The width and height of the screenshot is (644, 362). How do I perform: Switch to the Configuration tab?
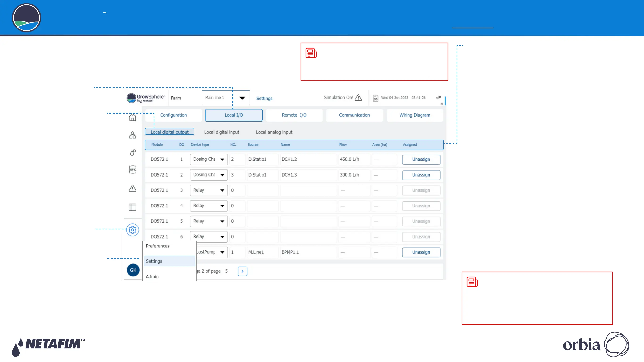[x=173, y=115]
